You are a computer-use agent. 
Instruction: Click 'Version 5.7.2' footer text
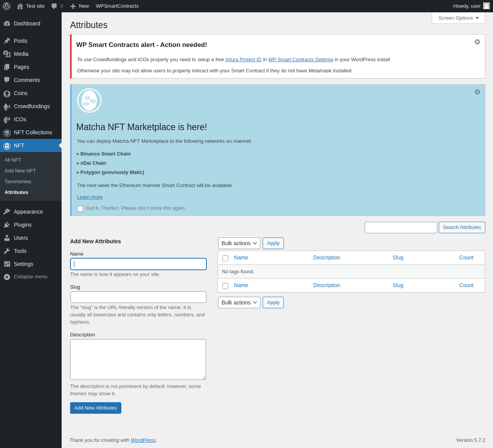pos(471,440)
